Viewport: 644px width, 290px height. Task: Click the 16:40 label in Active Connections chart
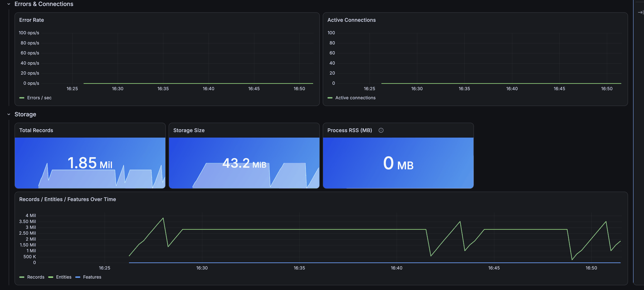(512, 89)
